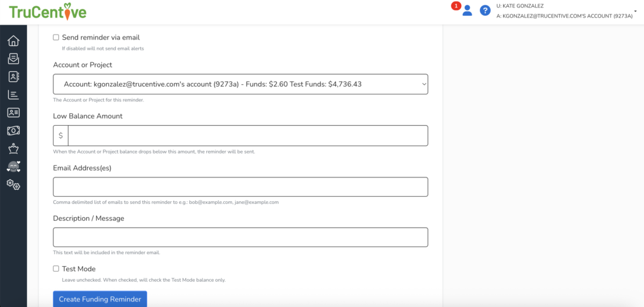Open the bar chart reports icon
The width and height of the screenshot is (644, 307).
13,95
